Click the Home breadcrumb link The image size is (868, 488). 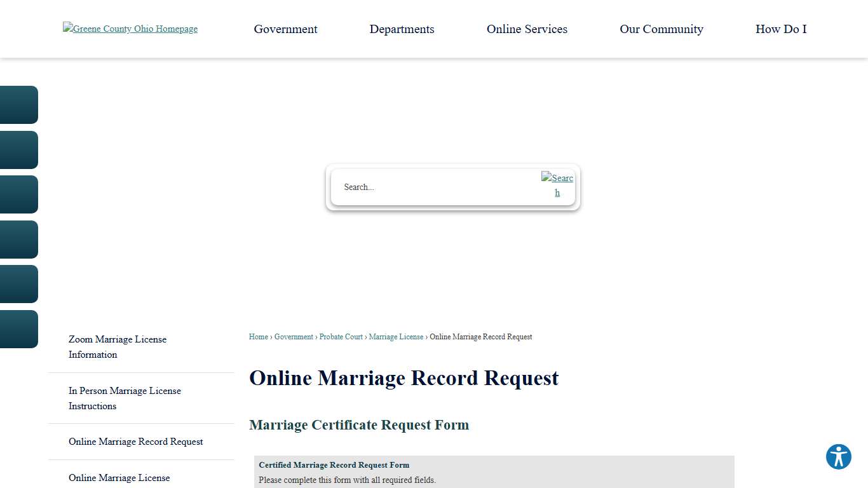pos(258,337)
